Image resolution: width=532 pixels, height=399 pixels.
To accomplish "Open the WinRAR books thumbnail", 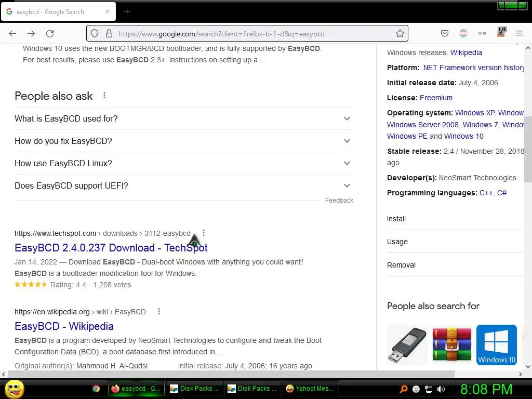I will pos(452,345).
